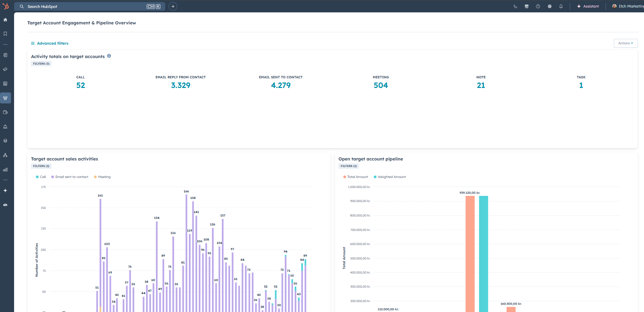
Task: Toggle the Call series in sales activities legend
Action: (41, 177)
